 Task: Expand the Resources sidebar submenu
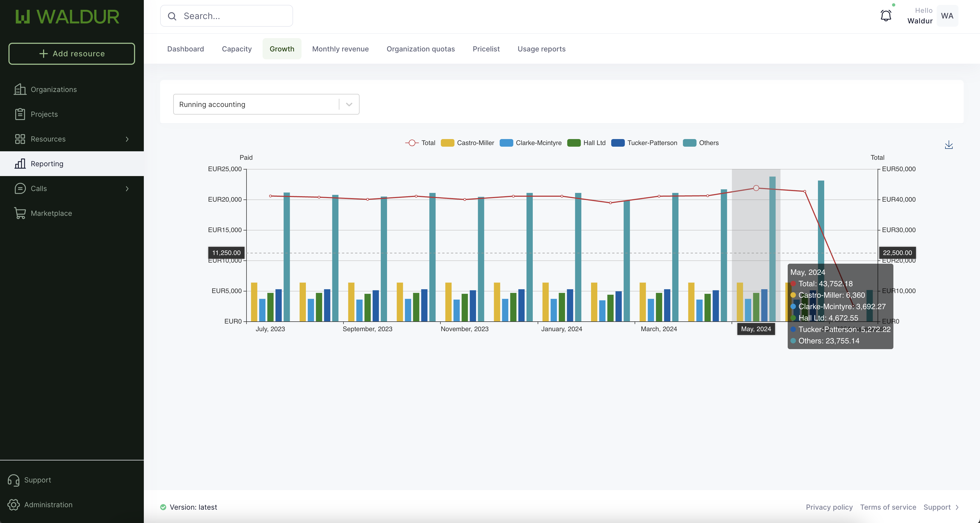(127, 139)
